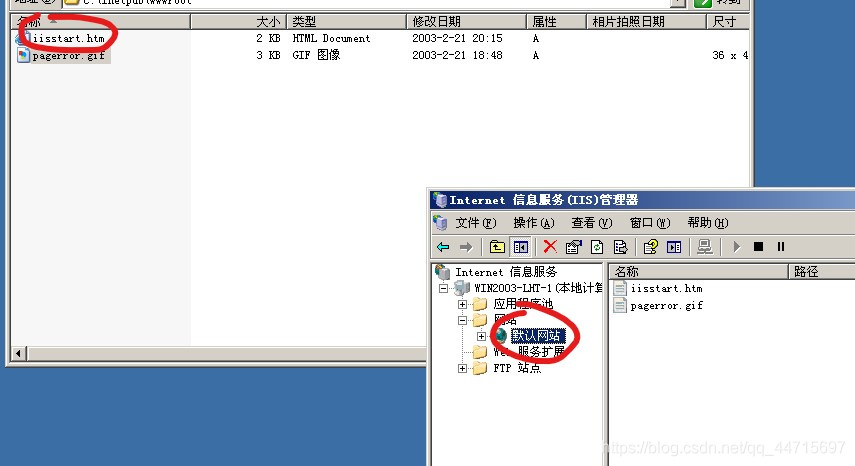
Task: Select iisstart.htm in IIS Manager list
Action: click(x=666, y=288)
